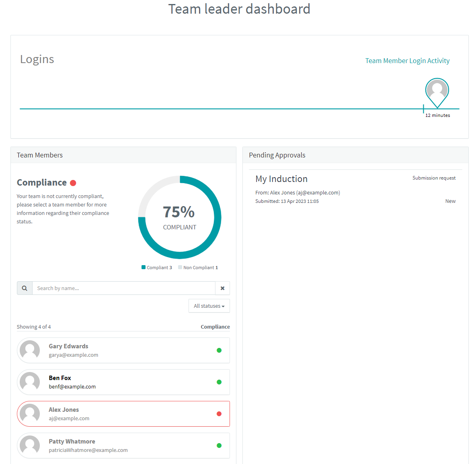Click Alex Jones red compliance dot
Screen dimensions: 476x464
coord(219,414)
